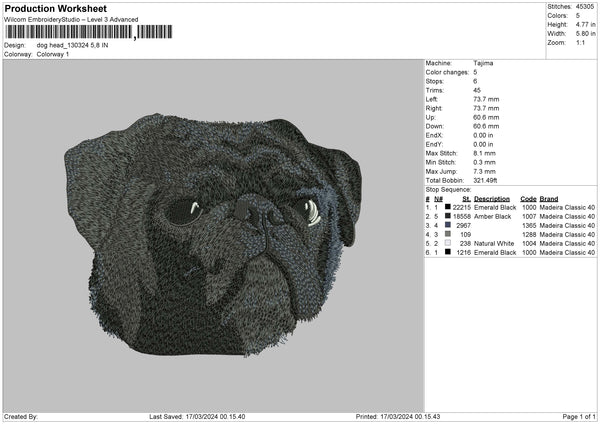Click the barcode under the worksheet title

[x=69, y=33]
